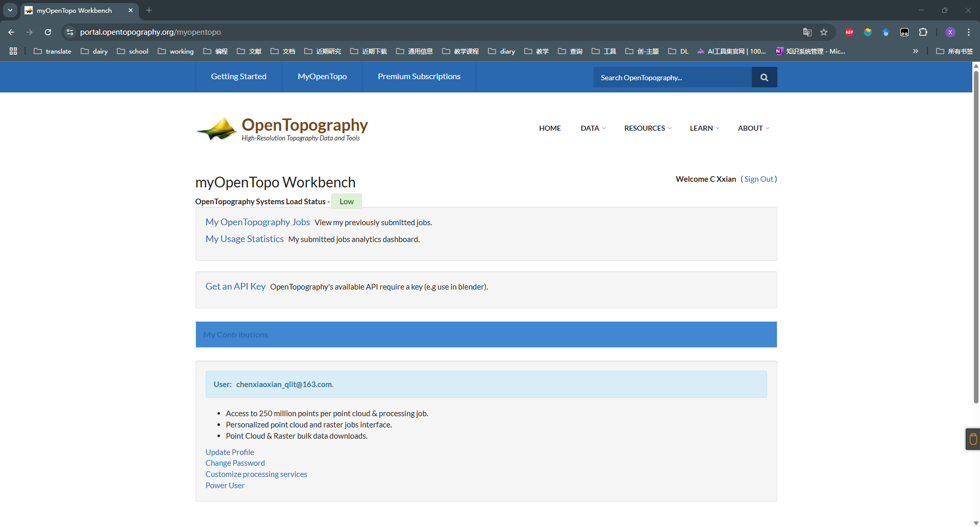Open the tab search dropdown arrow
The width and height of the screenshot is (980, 527).
coord(10,10)
